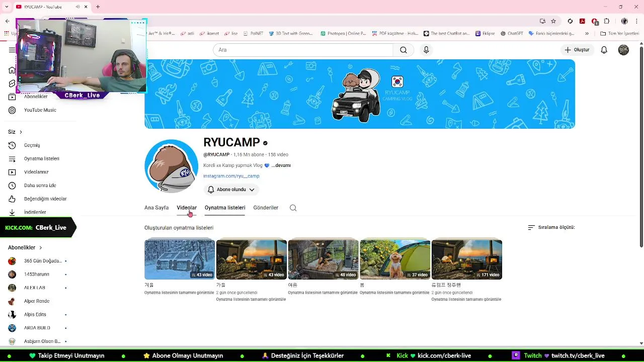644x362 pixels.
Task: Open Abonelikler in the sidebar
Action: (36, 97)
